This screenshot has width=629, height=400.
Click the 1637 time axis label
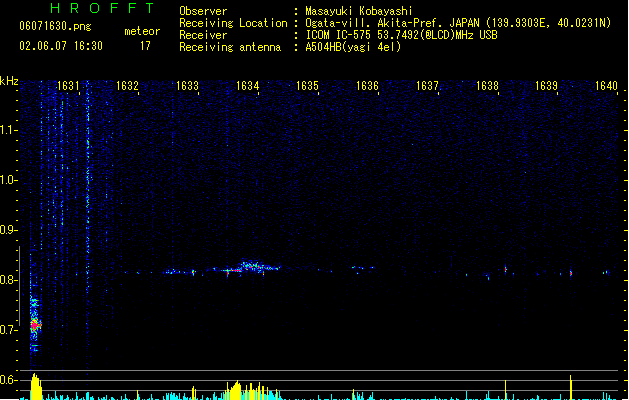pyautogui.click(x=427, y=86)
